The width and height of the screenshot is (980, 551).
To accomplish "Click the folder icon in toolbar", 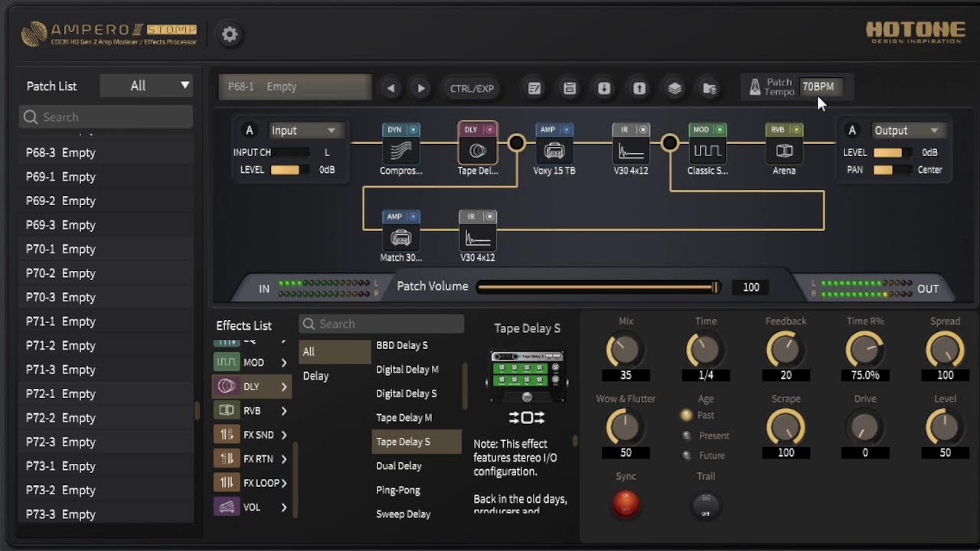I will 710,88.
